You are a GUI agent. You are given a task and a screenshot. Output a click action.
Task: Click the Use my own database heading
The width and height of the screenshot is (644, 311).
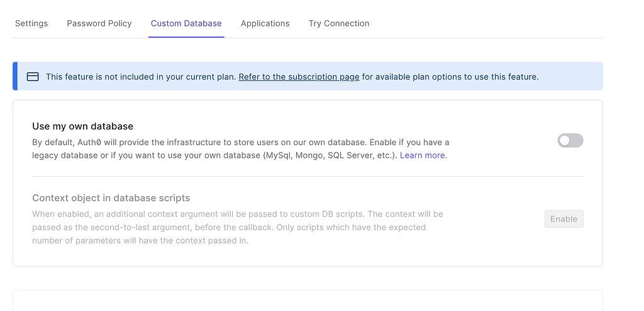pyautogui.click(x=82, y=126)
